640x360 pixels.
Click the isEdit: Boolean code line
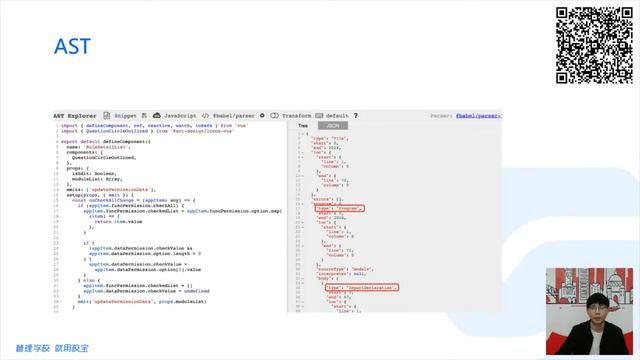coord(94,173)
